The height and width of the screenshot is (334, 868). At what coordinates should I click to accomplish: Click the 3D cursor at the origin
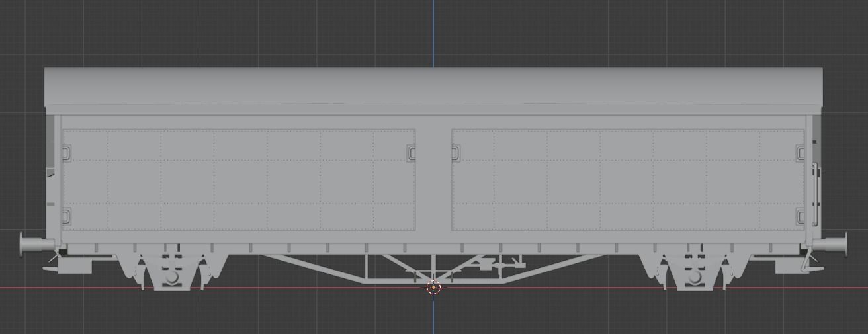point(433,288)
